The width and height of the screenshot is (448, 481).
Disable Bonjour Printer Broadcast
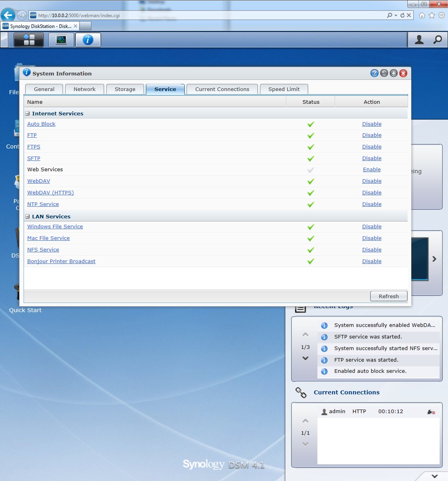[372, 261]
